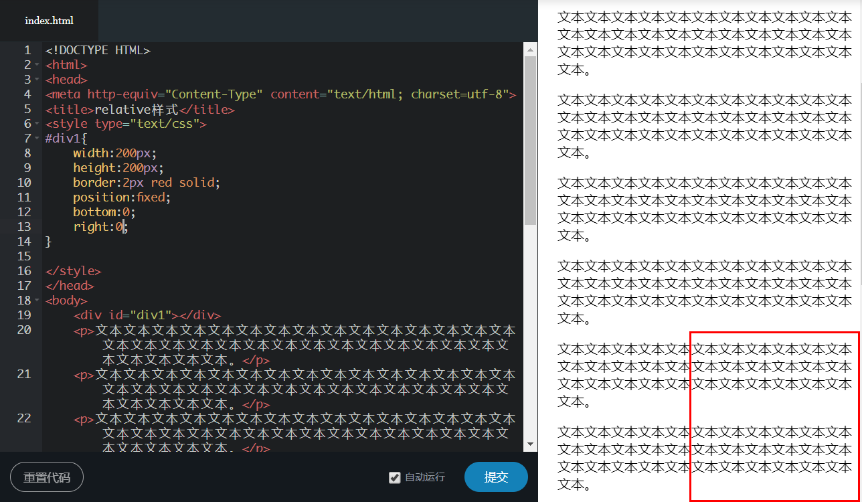Click the editor vertical scrollbar thumb
The width and height of the screenshot is (862, 504).
530,140
